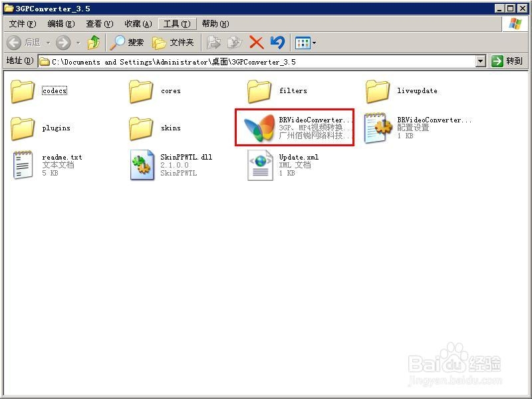Open the Back history dropdown arrow

click(x=48, y=43)
